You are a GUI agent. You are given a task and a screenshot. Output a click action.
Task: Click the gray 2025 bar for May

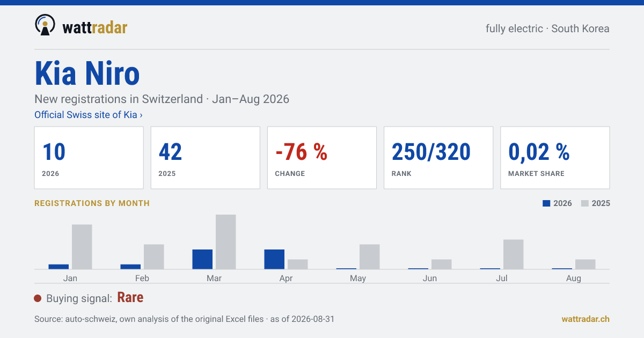(x=370, y=256)
